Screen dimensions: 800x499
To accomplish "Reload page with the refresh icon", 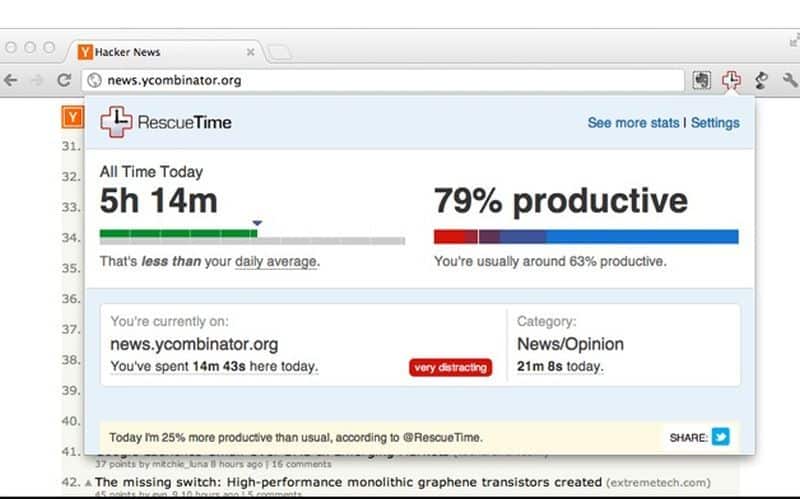I will click(64, 80).
